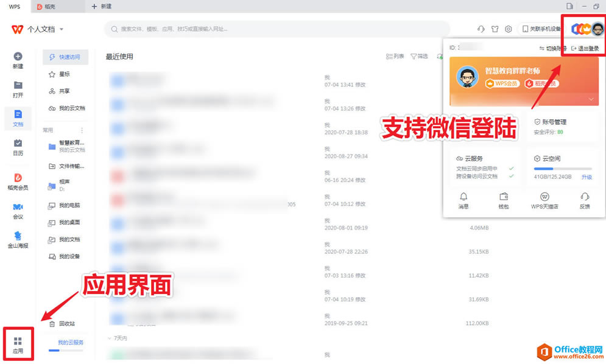Click the 云空间 storage progress bar

[563, 169]
